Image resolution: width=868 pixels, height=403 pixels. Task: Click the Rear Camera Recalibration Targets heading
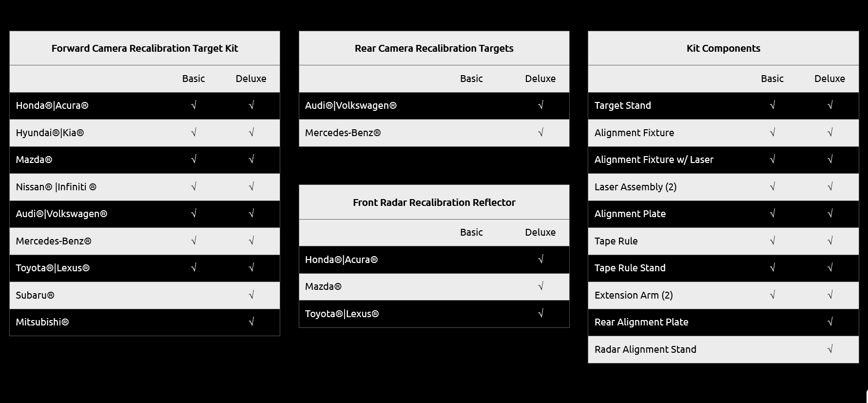[434, 48]
